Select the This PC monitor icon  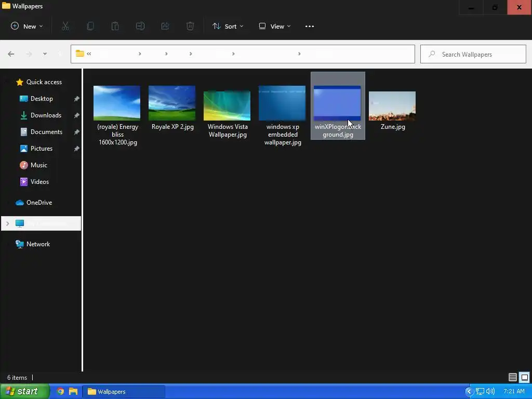pyautogui.click(x=20, y=223)
